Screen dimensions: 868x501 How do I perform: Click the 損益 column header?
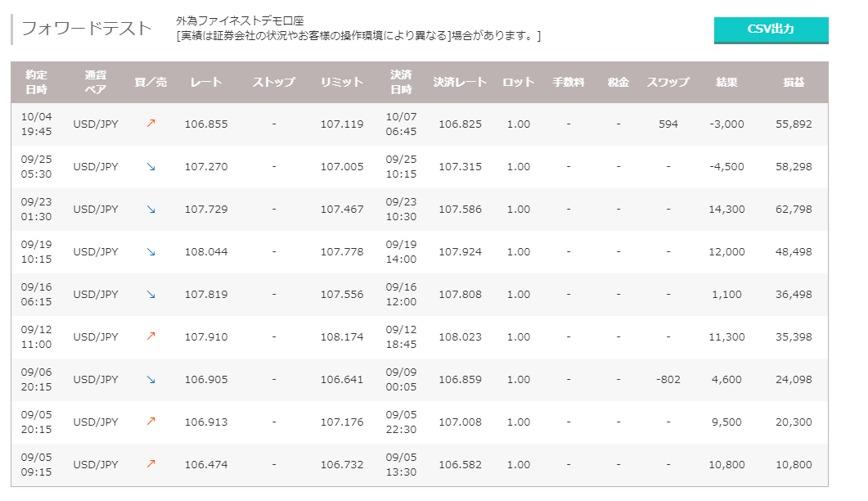pyautogui.click(x=794, y=82)
